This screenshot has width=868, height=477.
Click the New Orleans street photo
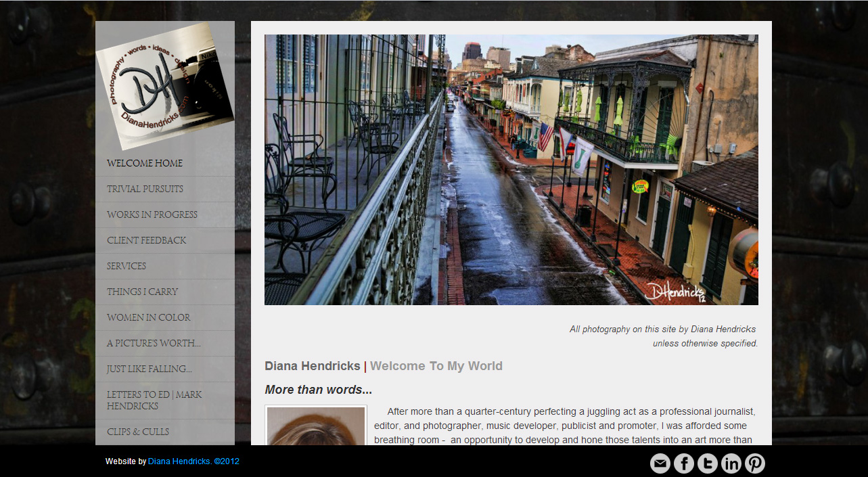pyautogui.click(x=511, y=170)
